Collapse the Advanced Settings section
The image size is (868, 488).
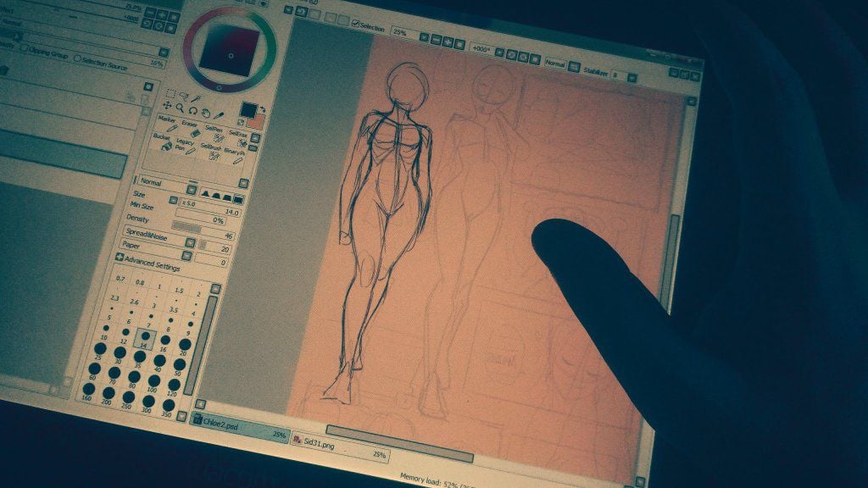[120, 257]
